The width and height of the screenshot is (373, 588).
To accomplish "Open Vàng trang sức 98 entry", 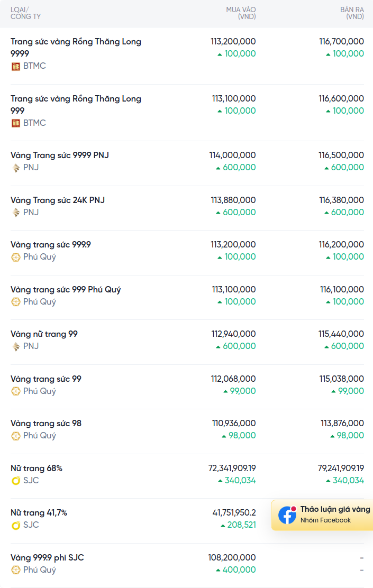I will 46,424.
